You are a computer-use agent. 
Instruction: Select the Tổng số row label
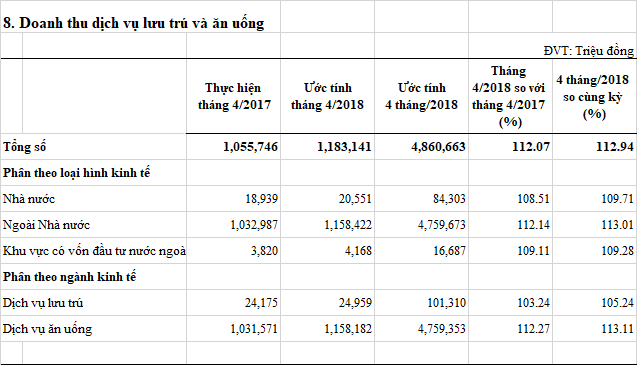click(x=24, y=147)
